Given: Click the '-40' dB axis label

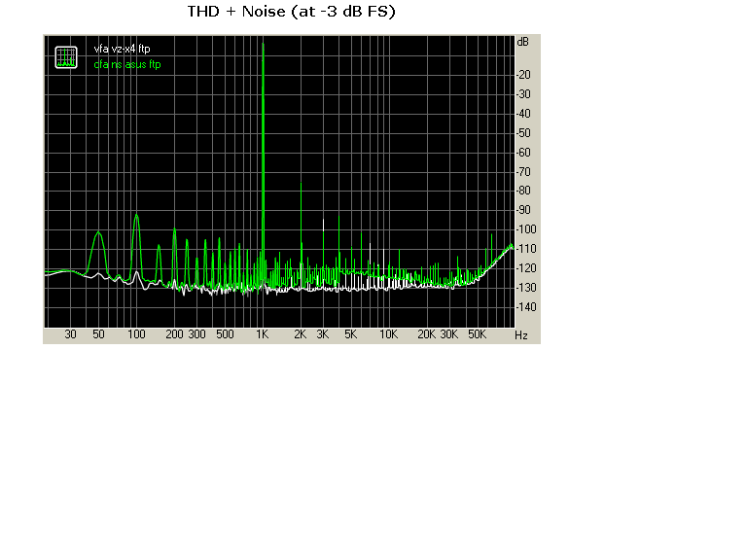Looking at the screenshot, I should 523,114.
